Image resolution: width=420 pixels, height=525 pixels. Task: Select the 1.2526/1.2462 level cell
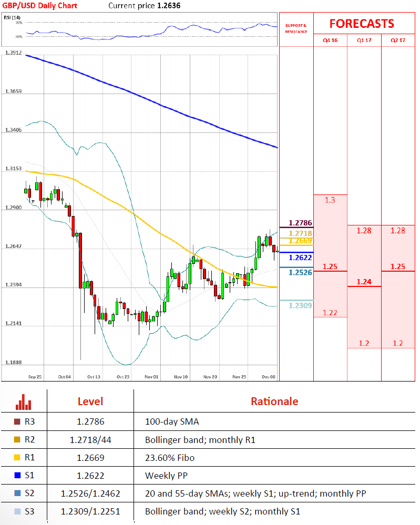[90, 493]
